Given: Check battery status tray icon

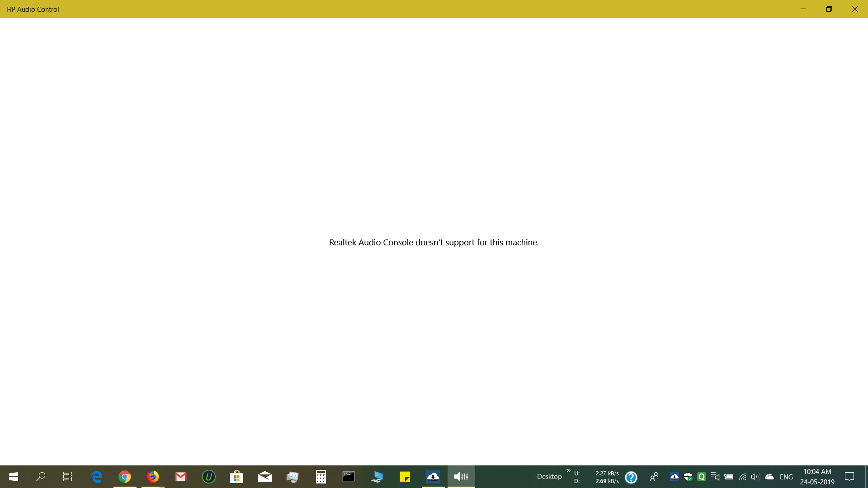Looking at the screenshot, I should 729,477.
